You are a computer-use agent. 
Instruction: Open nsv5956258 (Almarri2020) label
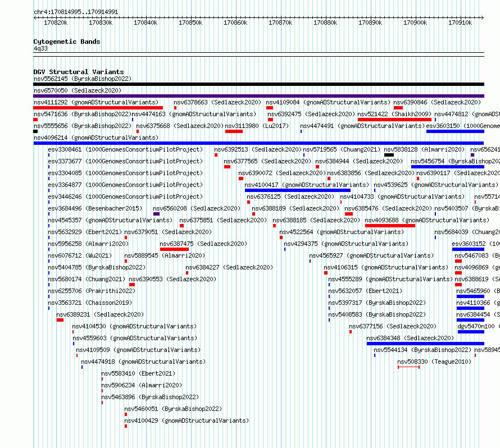pos(88,244)
